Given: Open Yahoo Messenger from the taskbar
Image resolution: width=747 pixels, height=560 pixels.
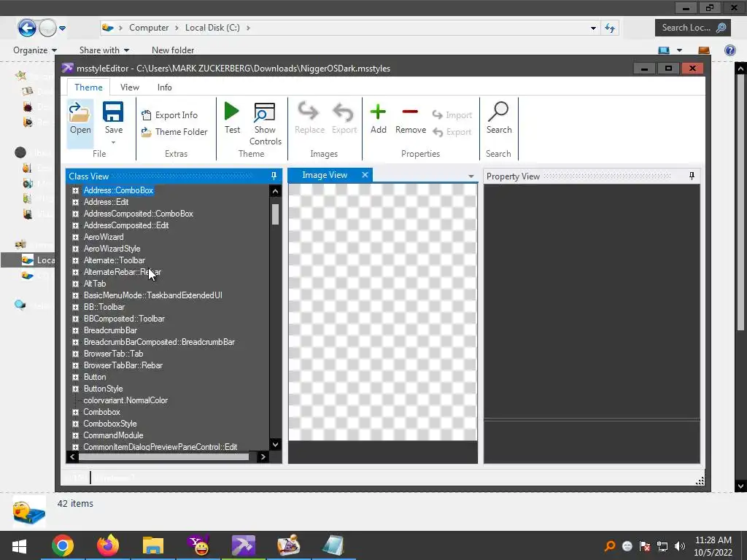Looking at the screenshot, I should 198,545.
